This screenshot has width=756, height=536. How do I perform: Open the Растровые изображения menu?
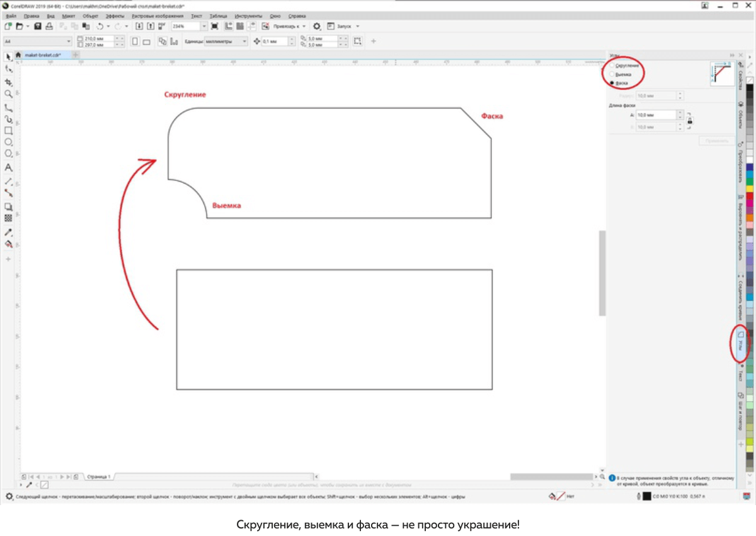[157, 15]
